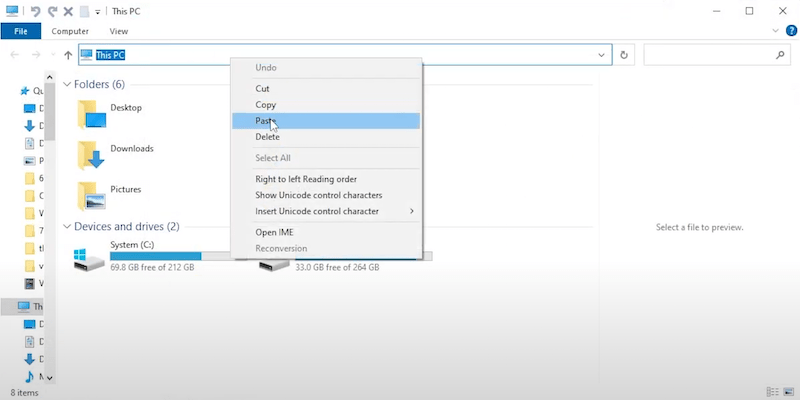Click the Properties page icon in title bar
The width and height of the screenshot is (800, 400).
tap(84, 11)
